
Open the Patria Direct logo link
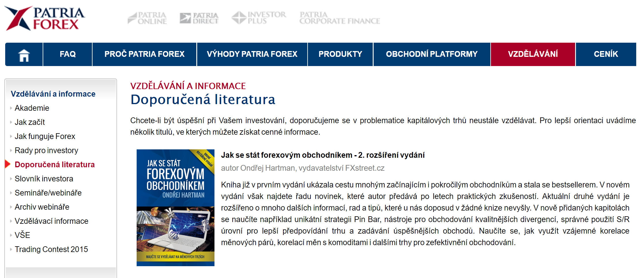tap(199, 18)
